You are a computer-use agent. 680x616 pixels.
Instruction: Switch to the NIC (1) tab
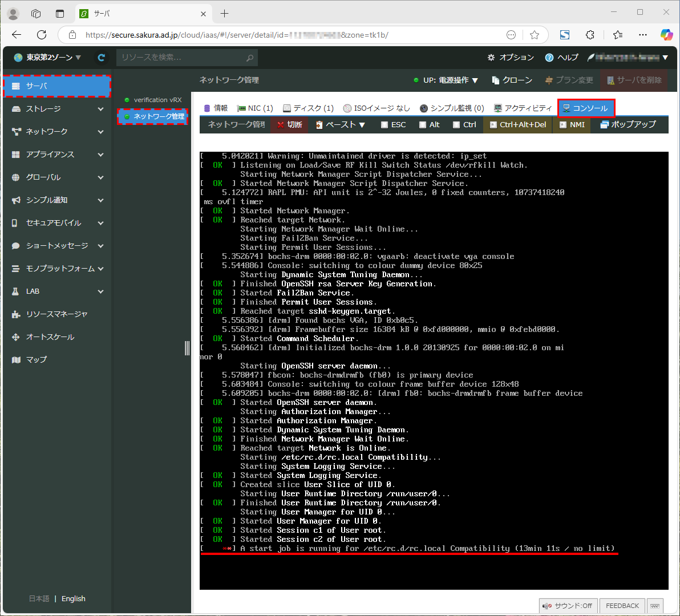pos(255,108)
